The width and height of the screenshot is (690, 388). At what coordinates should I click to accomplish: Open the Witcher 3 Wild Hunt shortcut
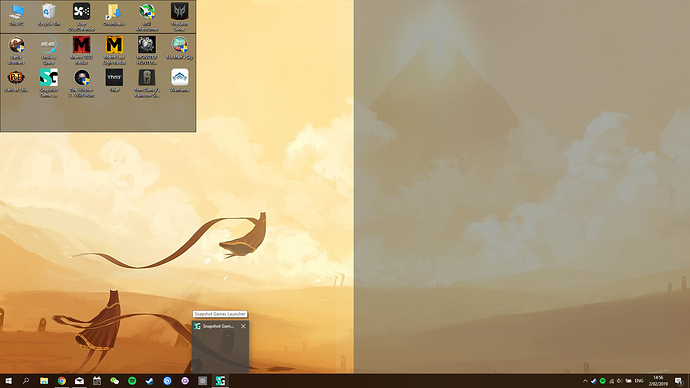point(81,83)
